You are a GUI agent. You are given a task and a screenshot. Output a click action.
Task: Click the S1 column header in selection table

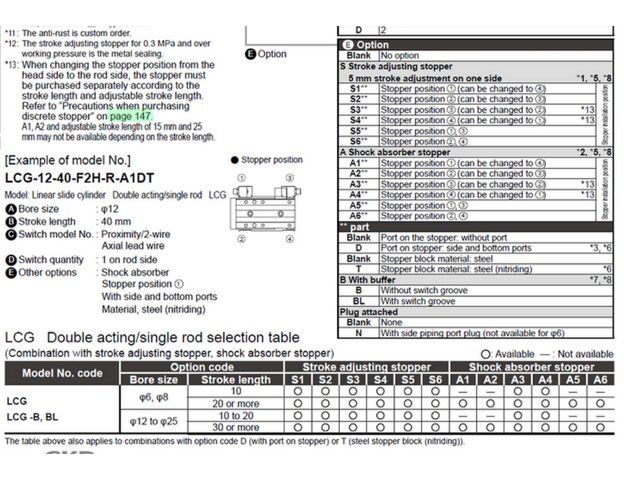coord(298,380)
